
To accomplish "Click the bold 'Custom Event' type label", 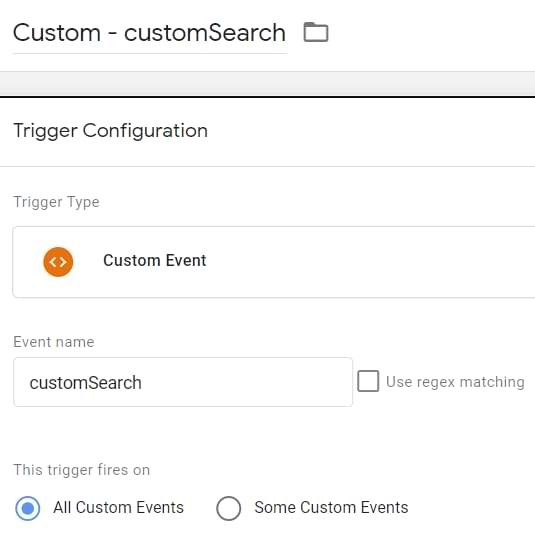I will 154,261.
